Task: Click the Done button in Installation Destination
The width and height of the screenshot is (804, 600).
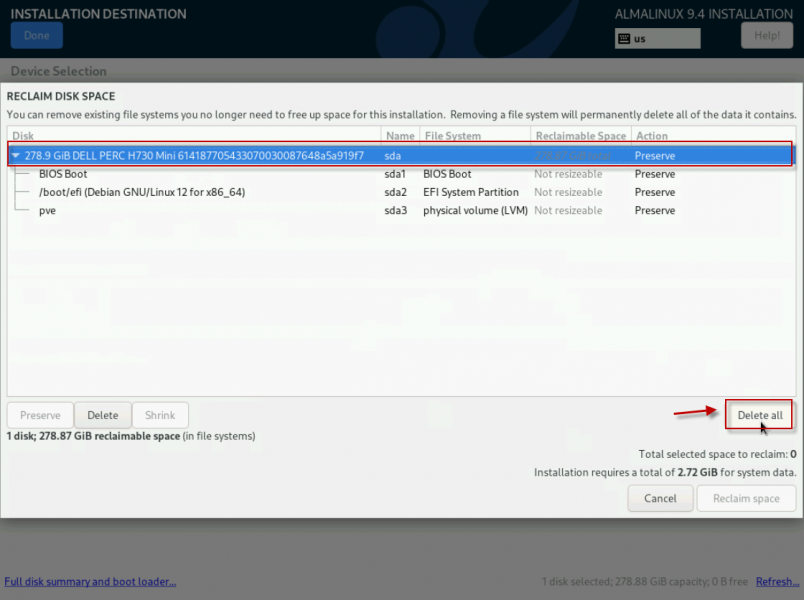Action: point(37,35)
